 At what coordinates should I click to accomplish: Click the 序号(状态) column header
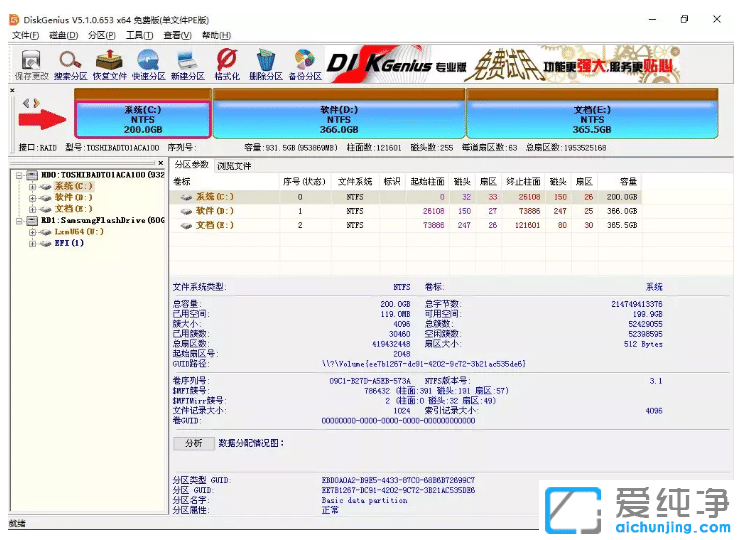[304, 181]
